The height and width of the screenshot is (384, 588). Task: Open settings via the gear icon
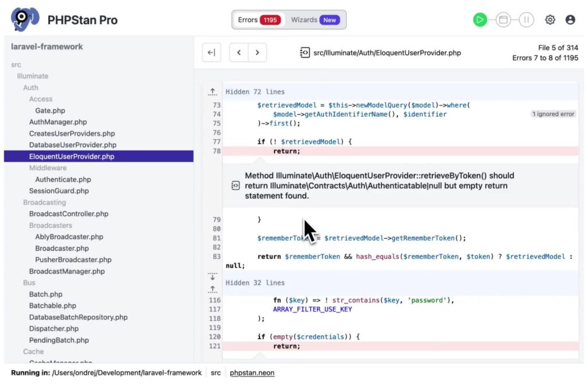click(x=550, y=20)
